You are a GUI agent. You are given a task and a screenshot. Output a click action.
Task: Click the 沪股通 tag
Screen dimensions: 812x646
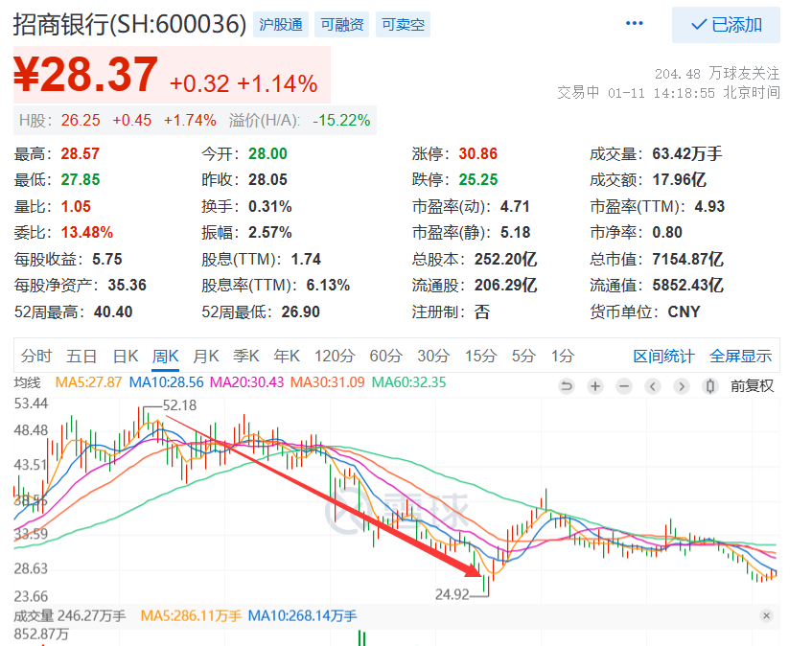[x=281, y=25]
